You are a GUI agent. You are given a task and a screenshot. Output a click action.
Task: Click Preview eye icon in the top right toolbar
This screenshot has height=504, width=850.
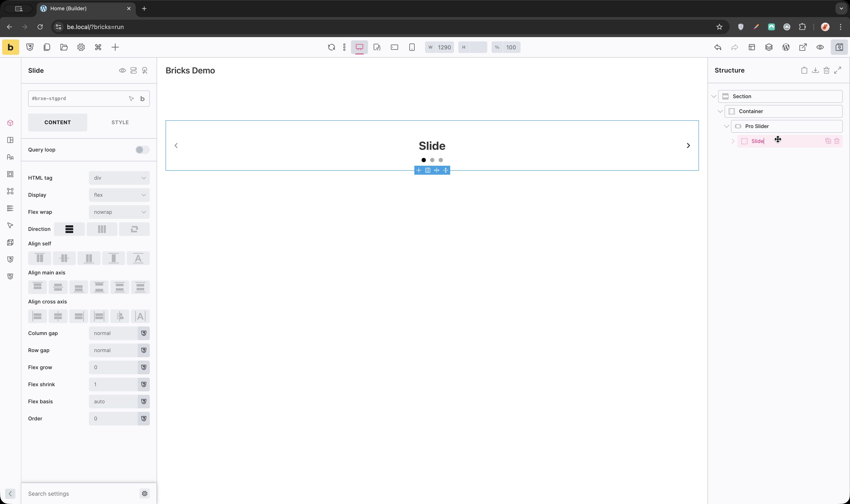(x=820, y=47)
